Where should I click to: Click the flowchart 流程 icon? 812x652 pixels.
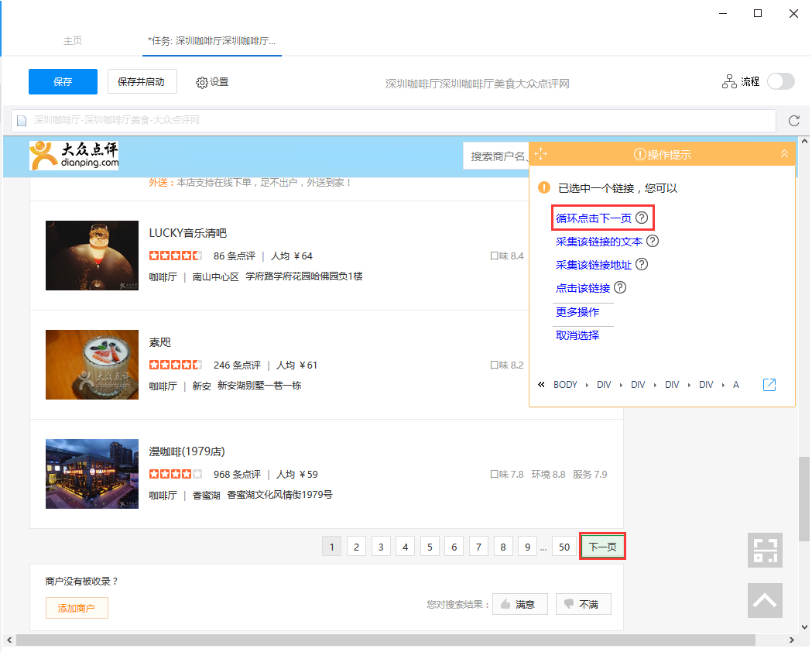(729, 82)
